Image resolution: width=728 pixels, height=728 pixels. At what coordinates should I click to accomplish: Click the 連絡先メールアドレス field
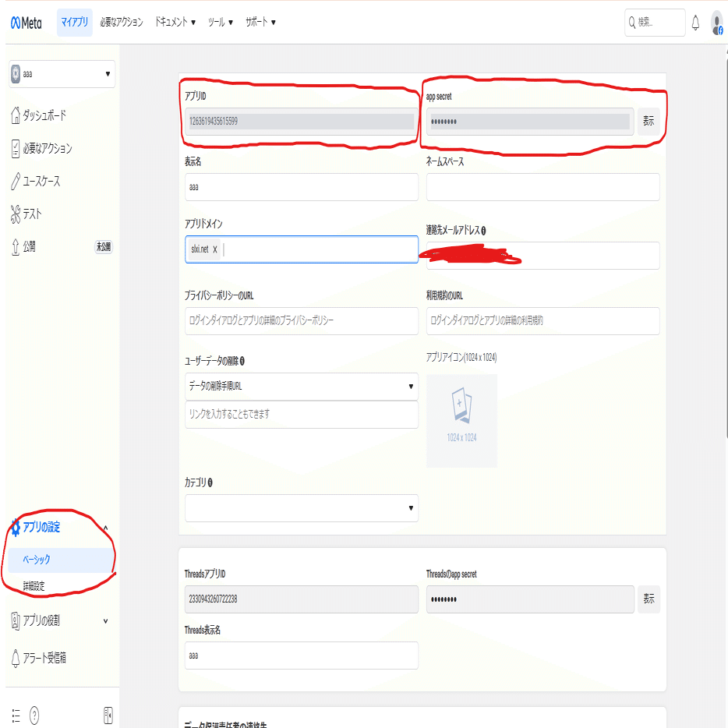(x=542, y=256)
